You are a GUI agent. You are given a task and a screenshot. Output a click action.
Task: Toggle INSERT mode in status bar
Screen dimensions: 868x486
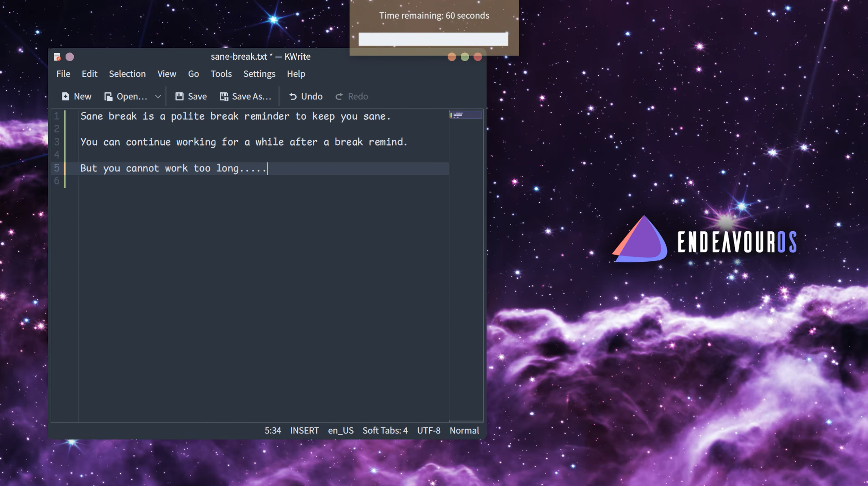coord(304,430)
